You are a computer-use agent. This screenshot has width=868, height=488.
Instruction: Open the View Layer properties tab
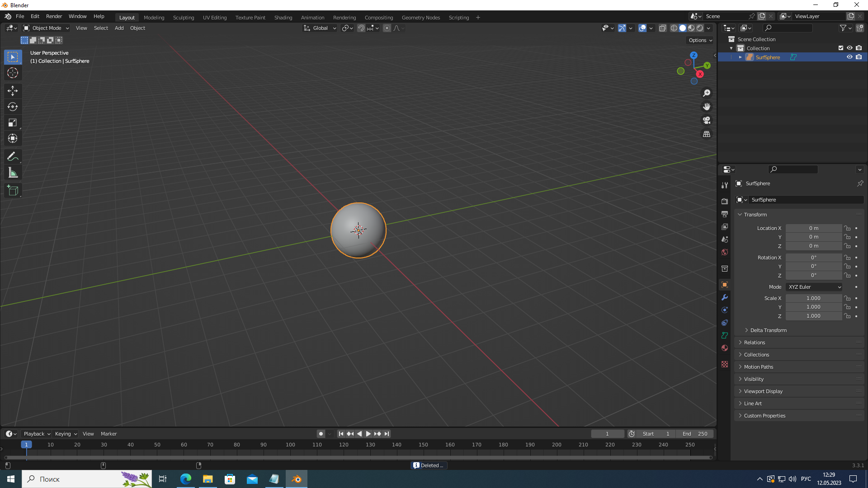725,226
